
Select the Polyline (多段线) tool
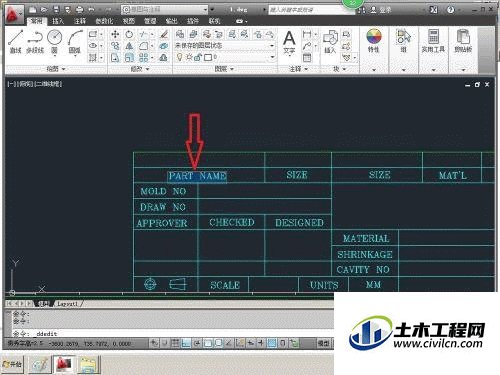pos(35,41)
